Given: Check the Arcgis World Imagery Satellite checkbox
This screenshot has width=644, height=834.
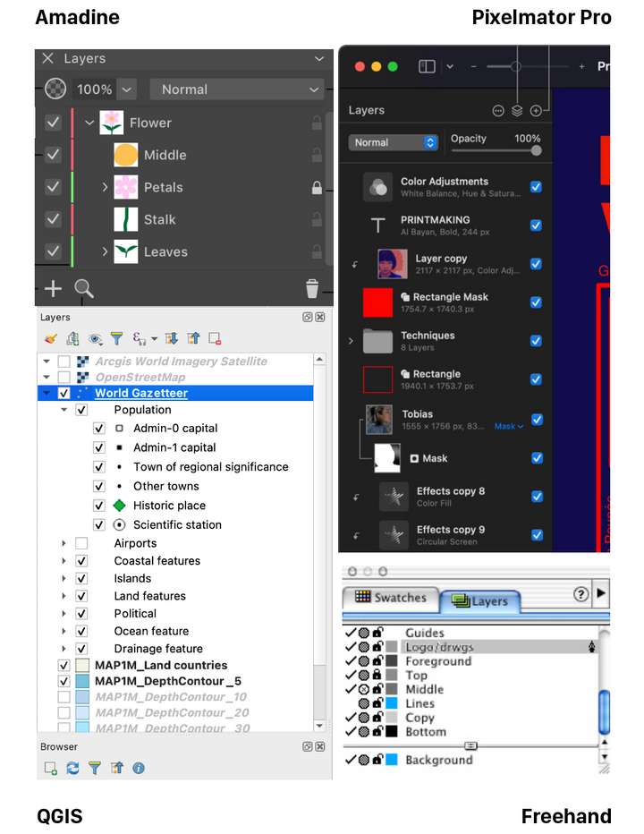Looking at the screenshot, I should click(x=64, y=362).
